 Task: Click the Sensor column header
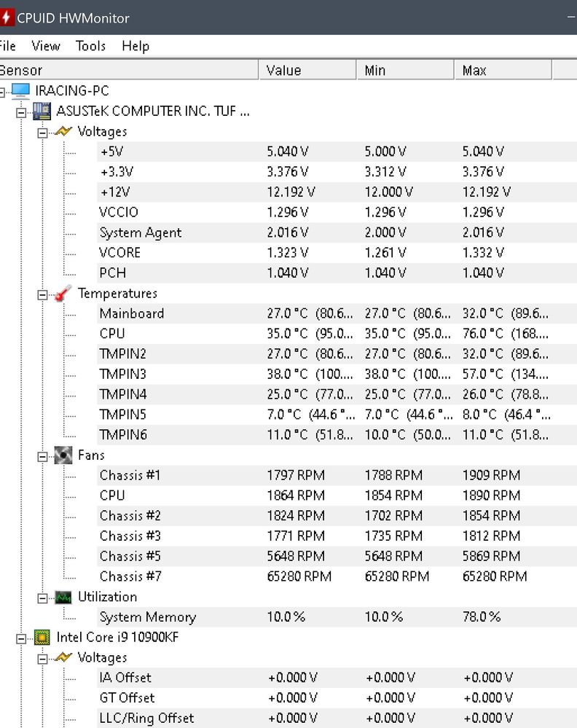pyautogui.click(x=129, y=70)
